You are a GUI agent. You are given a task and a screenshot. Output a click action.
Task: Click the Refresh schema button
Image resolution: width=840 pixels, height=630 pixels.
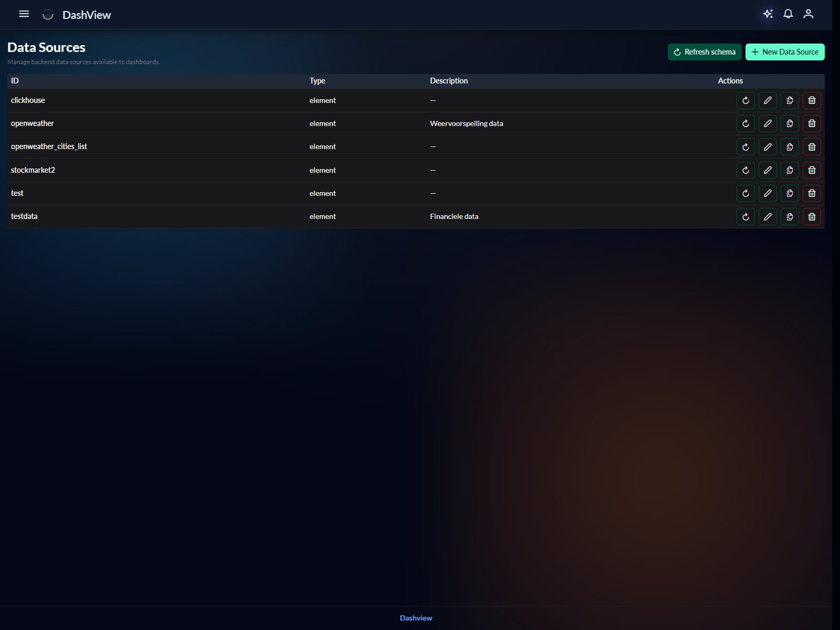coord(704,52)
